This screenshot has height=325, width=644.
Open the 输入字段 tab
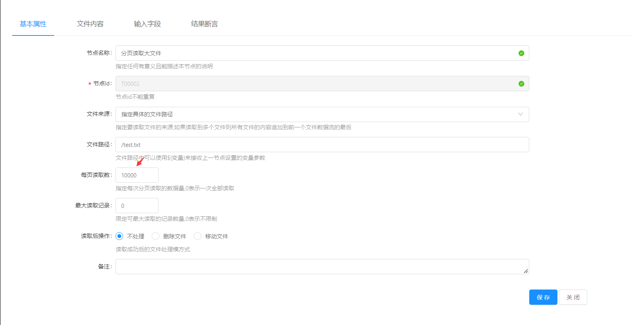[x=147, y=24]
